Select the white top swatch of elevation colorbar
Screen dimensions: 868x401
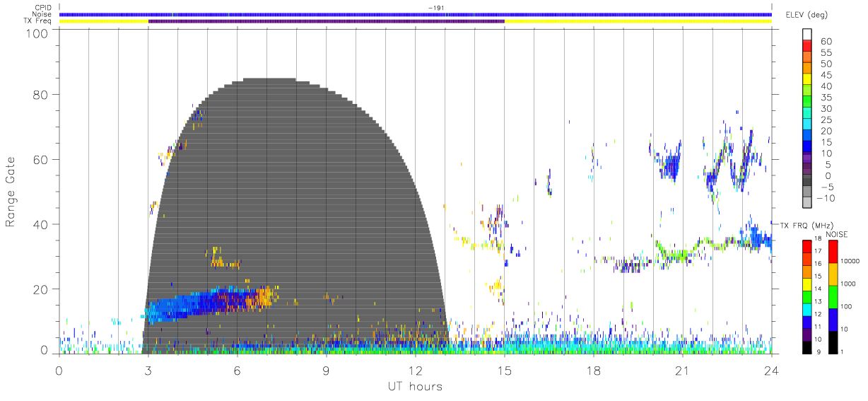[x=808, y=33]
